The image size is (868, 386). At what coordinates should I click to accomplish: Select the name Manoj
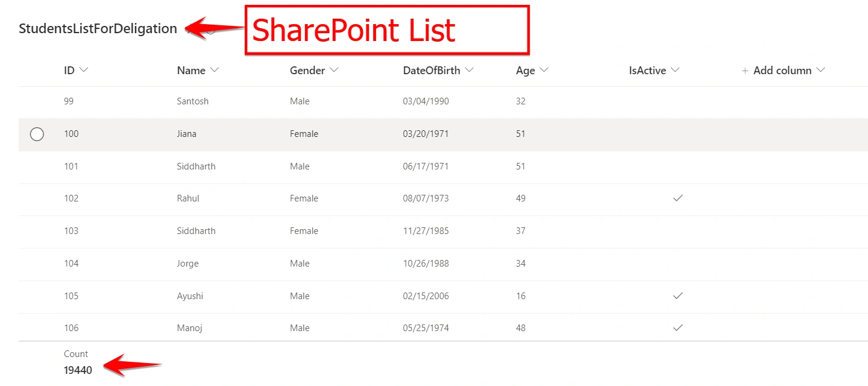[189, 328]
